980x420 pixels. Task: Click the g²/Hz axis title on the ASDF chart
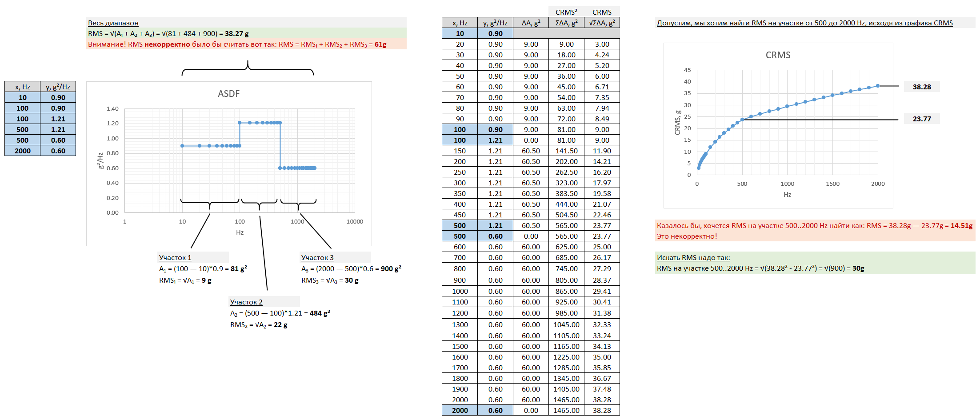point(100,160)
